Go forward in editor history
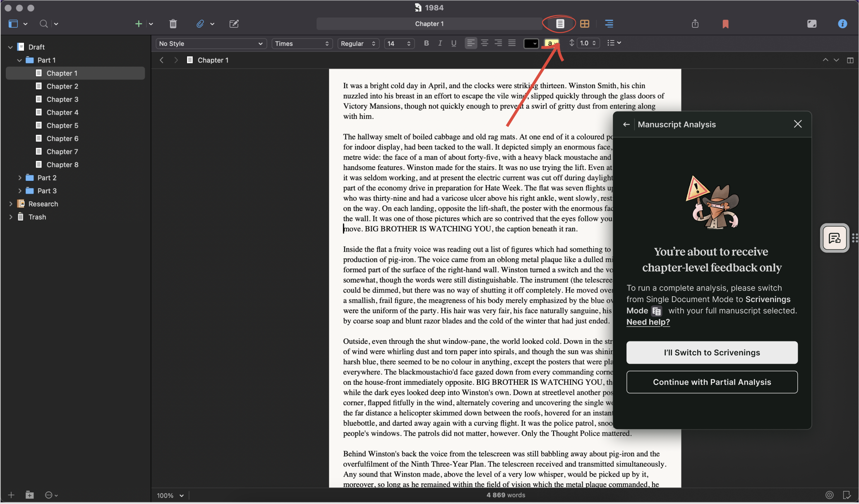 (176, 60)
